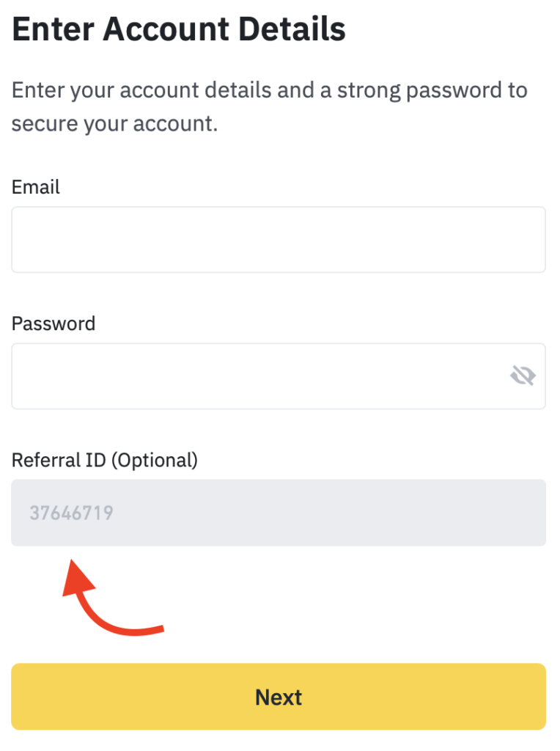The width and height of the screenshot is (560, 751).
Task: Click the red arrow's pointed tip
Action: 71,565
